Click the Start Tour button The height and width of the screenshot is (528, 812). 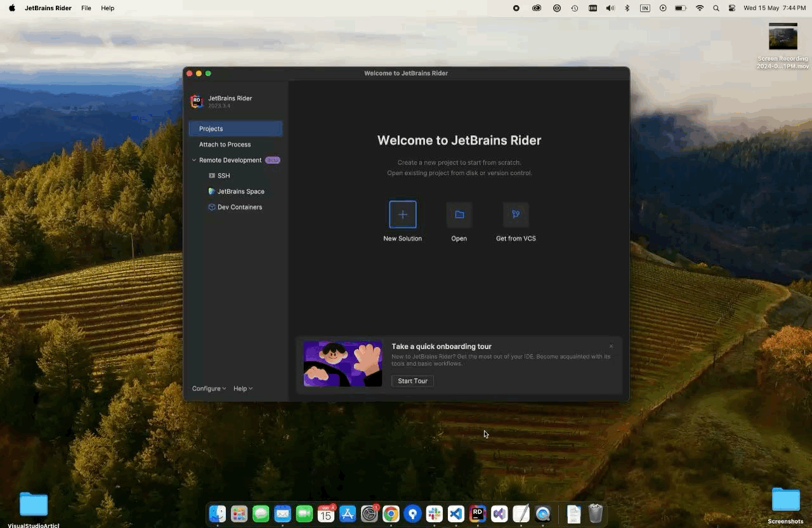(412, 381)
